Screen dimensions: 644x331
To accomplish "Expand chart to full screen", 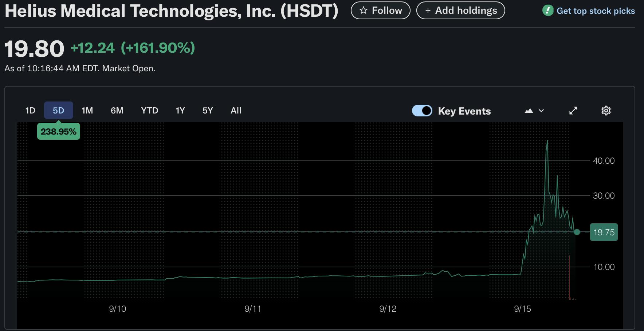I will point(573,111).
